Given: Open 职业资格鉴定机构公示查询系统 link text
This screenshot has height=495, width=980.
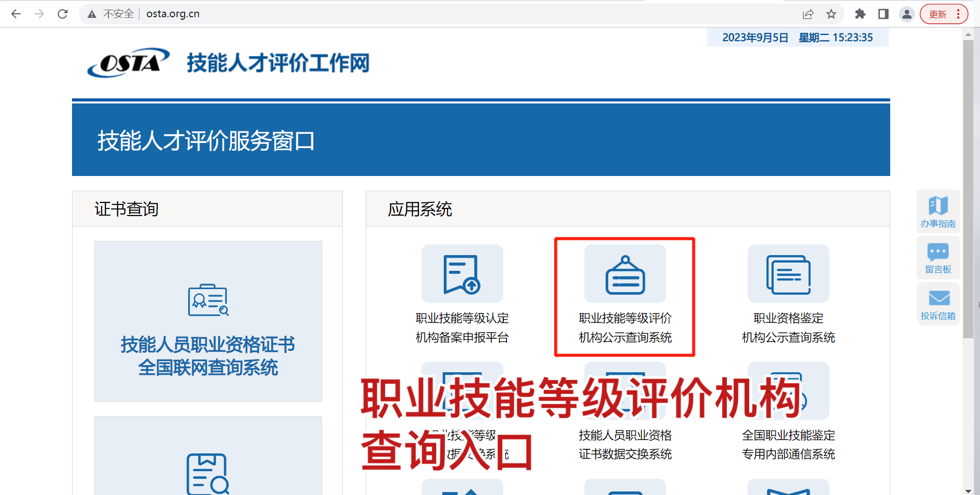Looking at the screenshot, I should [788, 328].
